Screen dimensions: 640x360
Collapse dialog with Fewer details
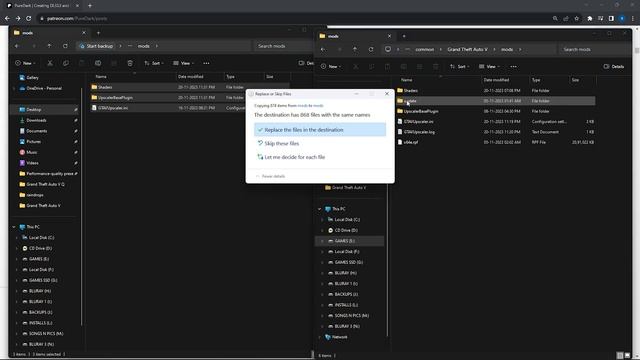(270, 176)
